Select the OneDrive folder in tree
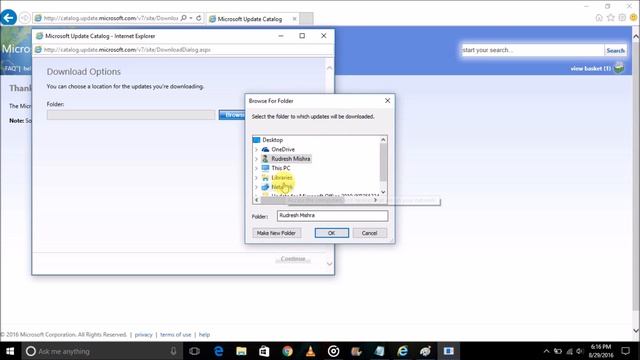 pyautogui.click(x=283, y=149)
